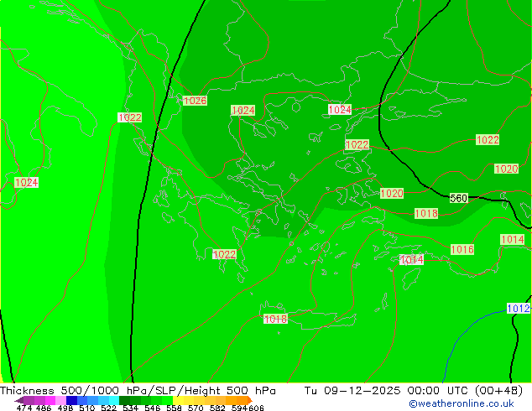Select the magenta legend swatch

50,400
